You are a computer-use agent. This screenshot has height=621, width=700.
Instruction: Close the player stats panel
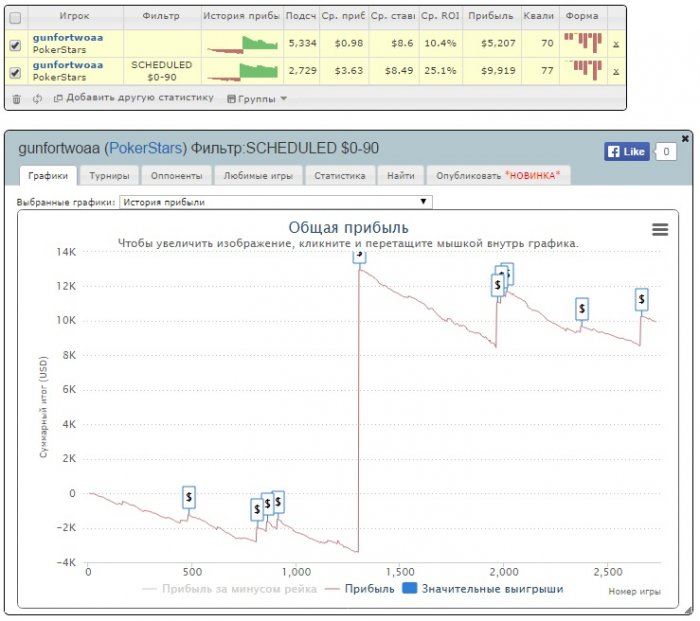pos(685,138)
